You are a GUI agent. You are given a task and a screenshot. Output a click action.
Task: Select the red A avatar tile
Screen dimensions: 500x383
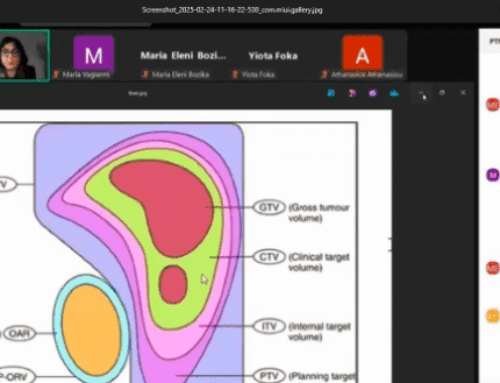tap(362, 53)
